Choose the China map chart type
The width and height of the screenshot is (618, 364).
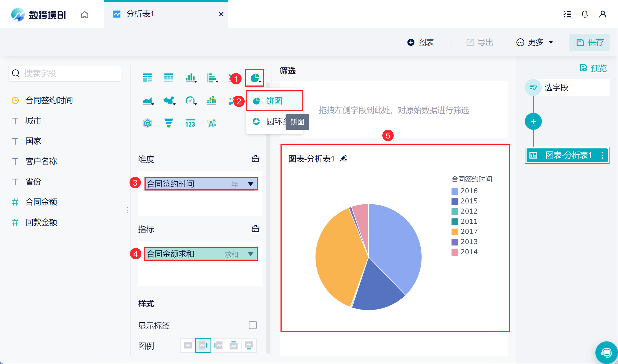(x=170, y=100)
